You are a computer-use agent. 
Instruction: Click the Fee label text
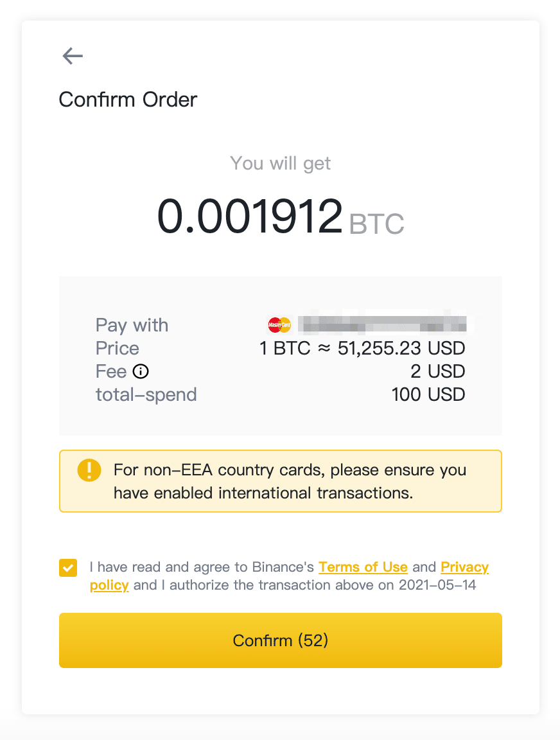pos(111,371)
